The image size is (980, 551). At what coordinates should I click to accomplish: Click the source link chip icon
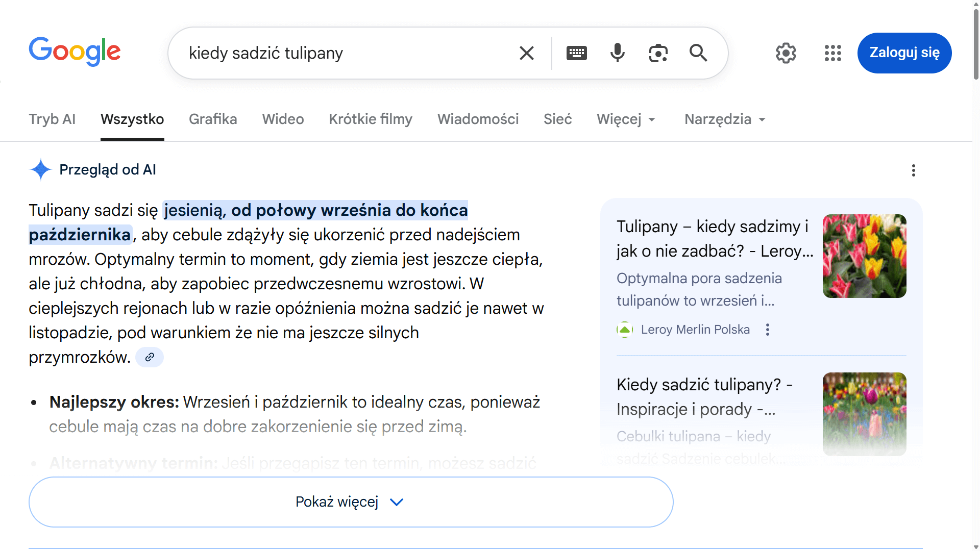tap(150, 357)
